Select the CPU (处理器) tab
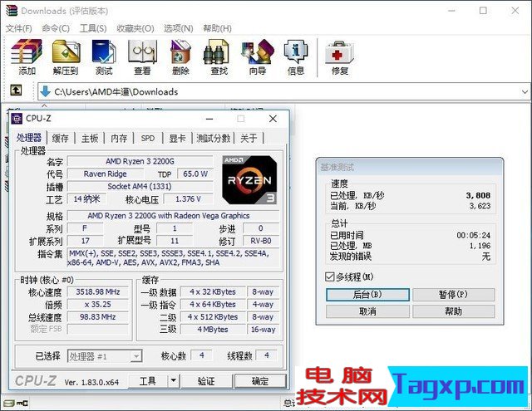The image size is (532, 411). pos(29,138)
